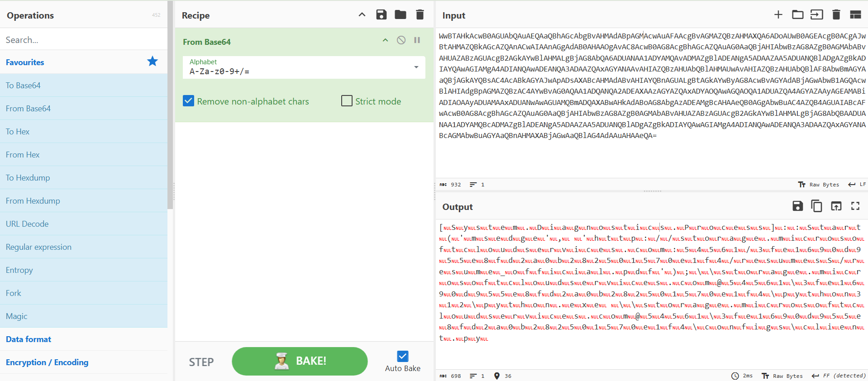Focus the operations Search field
The height and width of the screenshot is (381, 868).
[84, 40]
